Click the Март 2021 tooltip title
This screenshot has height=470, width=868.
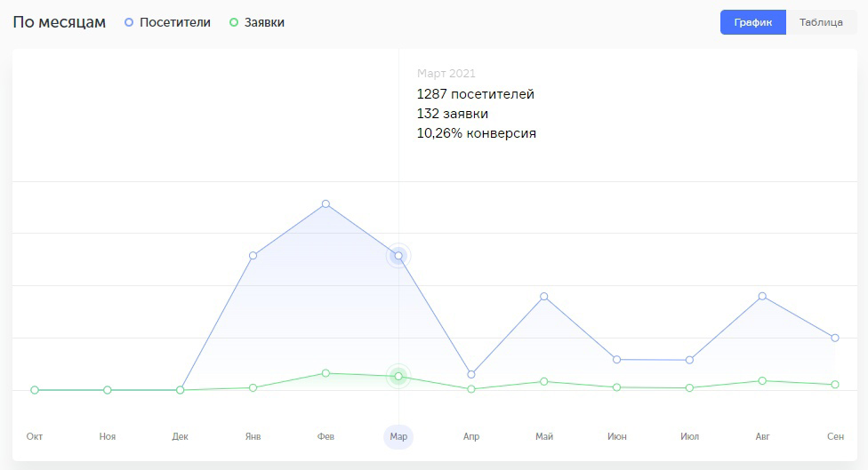446,73
